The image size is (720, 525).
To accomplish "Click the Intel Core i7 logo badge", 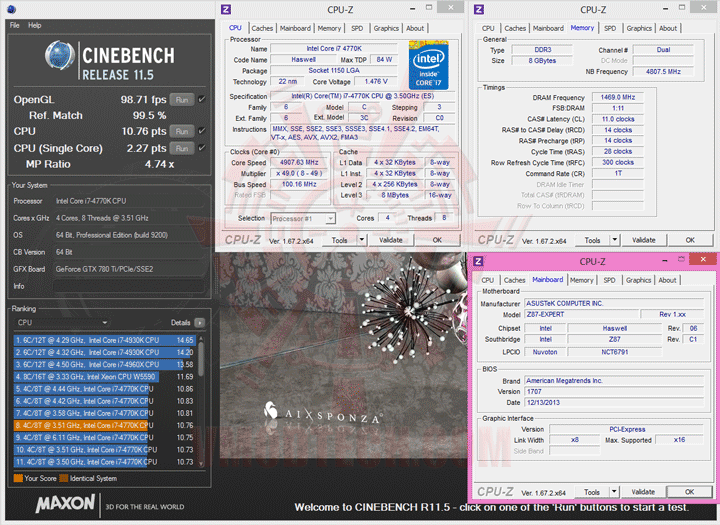I will tap(428, 65).
